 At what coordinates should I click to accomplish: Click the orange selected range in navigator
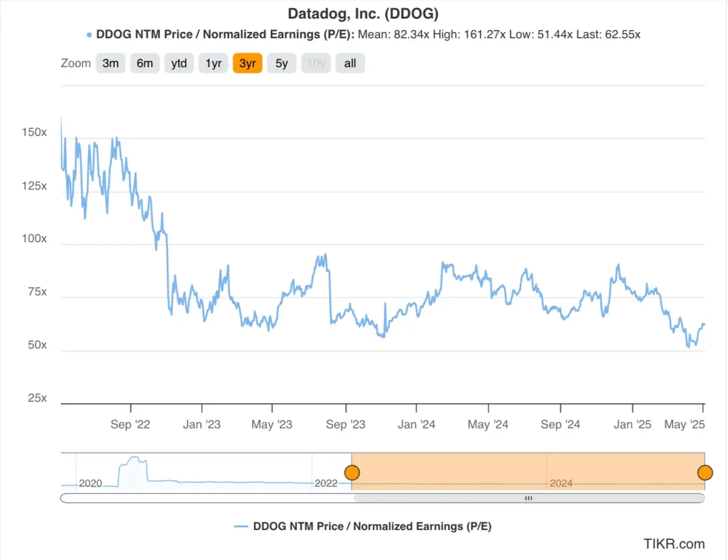point(528,472)
